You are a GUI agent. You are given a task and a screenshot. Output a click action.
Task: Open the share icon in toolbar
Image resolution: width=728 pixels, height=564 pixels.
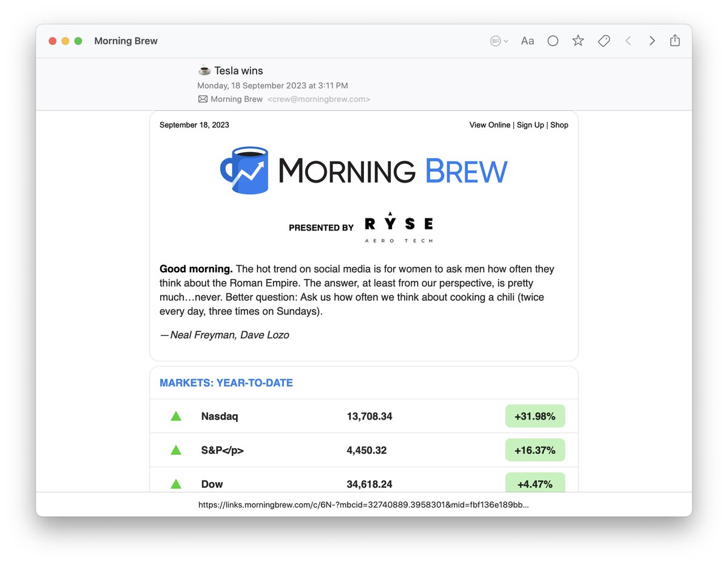(x=675, y=40)
